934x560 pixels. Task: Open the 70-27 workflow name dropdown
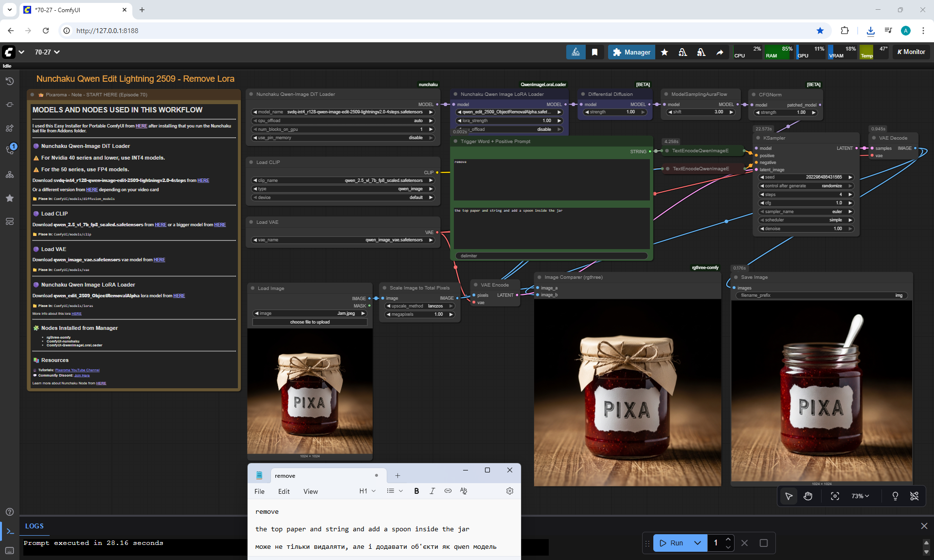[x=47, y=52]
